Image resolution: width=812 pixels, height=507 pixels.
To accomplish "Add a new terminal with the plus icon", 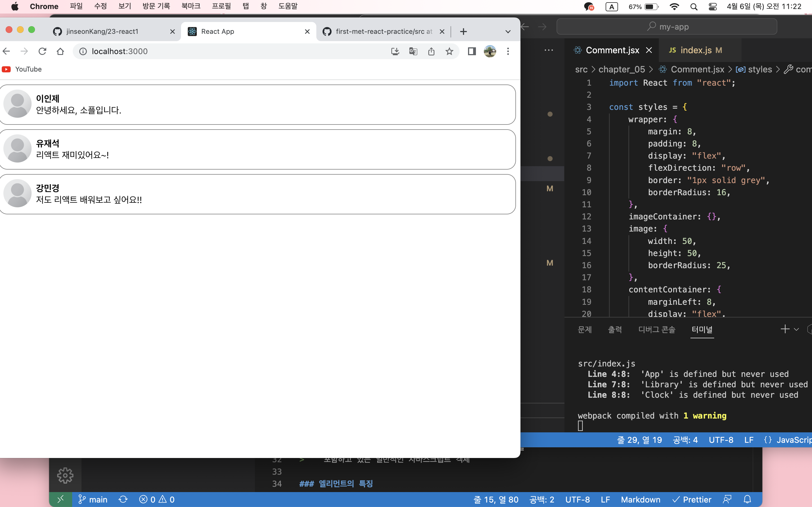I will (x=785, y=329).
